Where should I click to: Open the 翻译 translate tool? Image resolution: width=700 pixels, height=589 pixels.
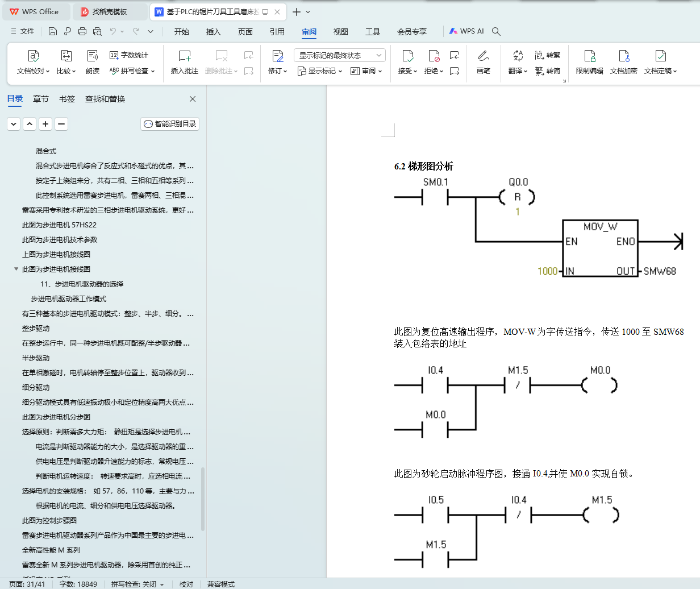(x=518, y=63)
